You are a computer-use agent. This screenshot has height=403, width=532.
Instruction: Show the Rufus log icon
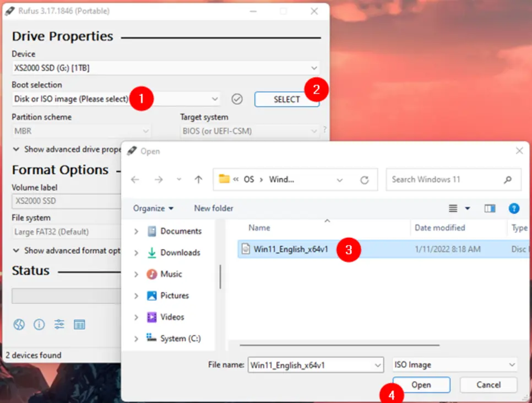pyautogui.click(x=79, y=325)
